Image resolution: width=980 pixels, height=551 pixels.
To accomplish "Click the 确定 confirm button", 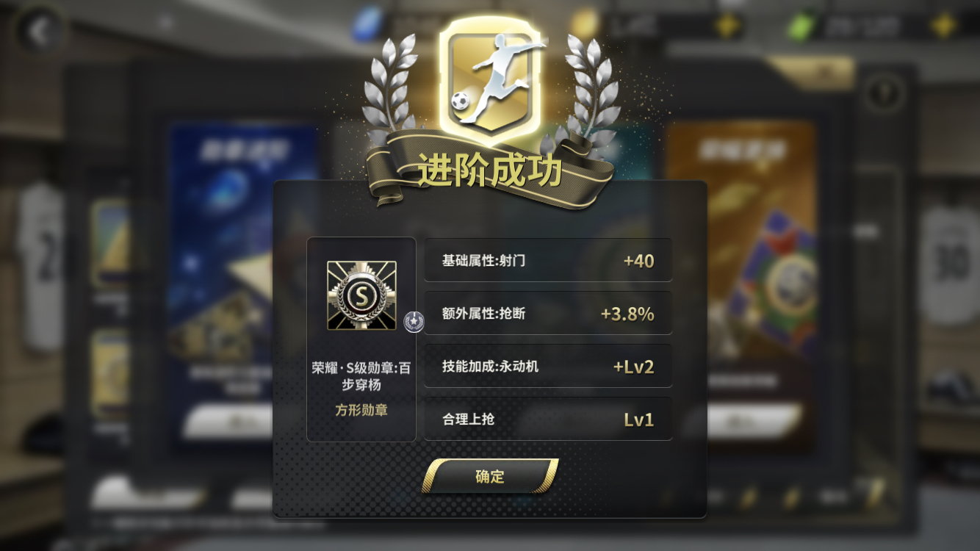I will (x=490, y=476).
